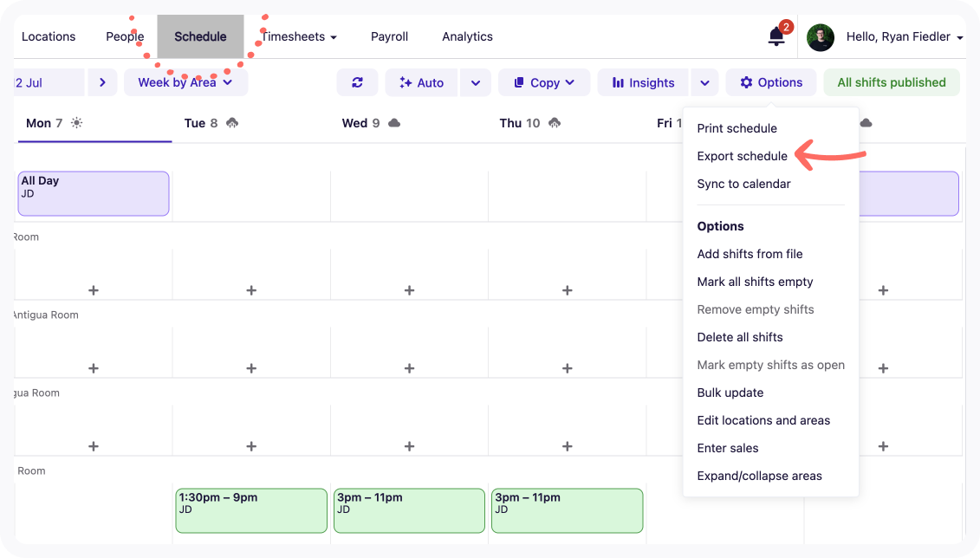The width and height of the screenshot is (980, 558).
Task: Choose Sync to calendar option
Action: (743, 184)
